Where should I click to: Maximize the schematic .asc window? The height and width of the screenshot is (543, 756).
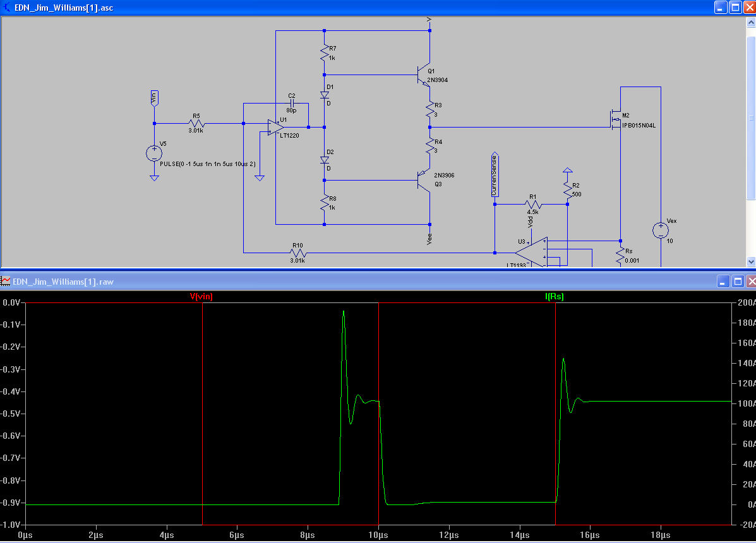pos(736,7)
